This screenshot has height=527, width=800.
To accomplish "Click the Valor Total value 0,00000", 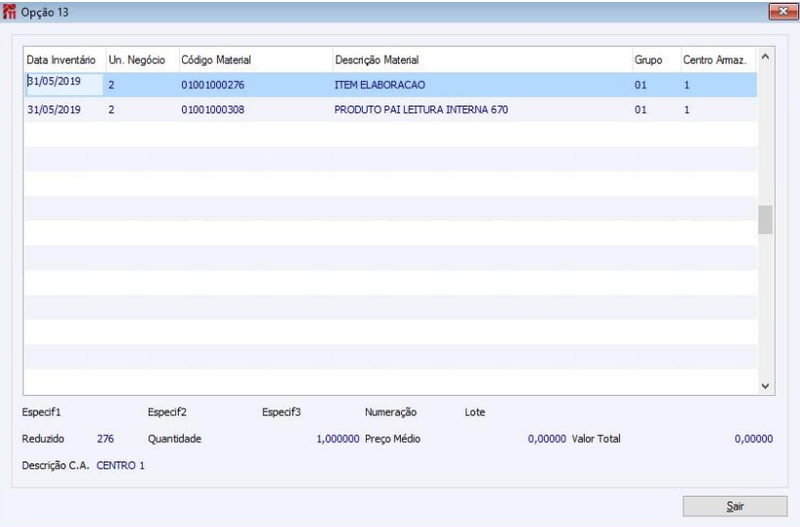I will (754, 439).
